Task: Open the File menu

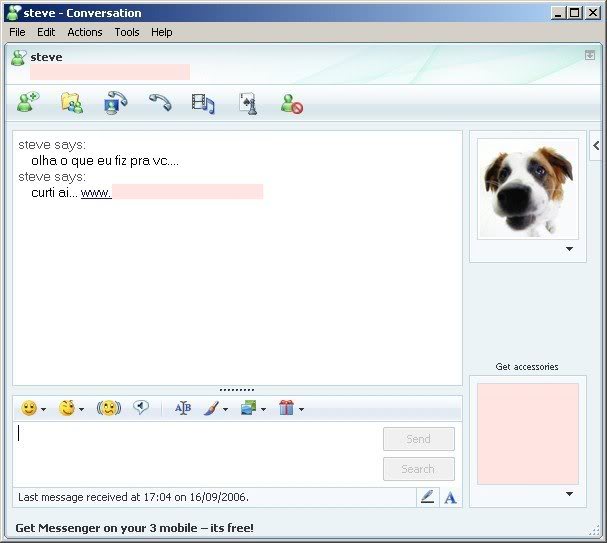Action: point(17,32)
